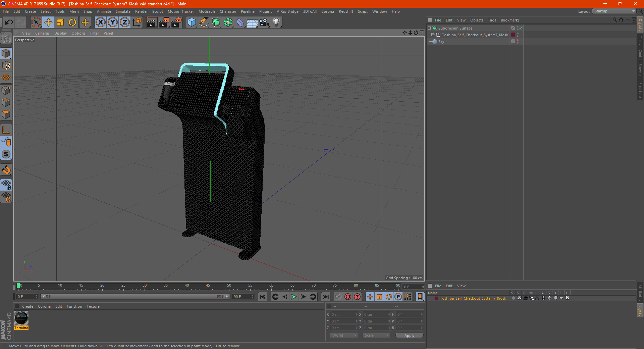The height and width of the screenshot is (349, 644).
Task: Click the Undo arrow icon
Action: (9, 22)
